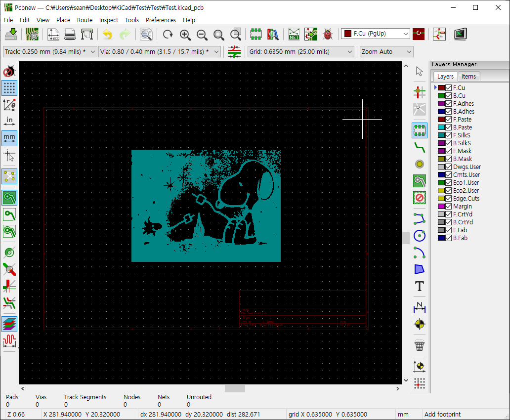510x420 pixels.
Task: Select Draw graphic polygon tool
Action: tap(419, 269)
